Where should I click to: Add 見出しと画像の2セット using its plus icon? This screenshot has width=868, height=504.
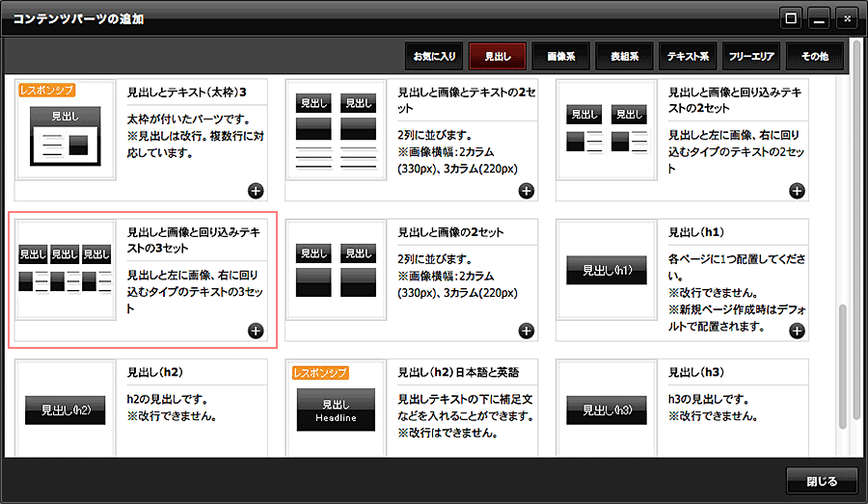point(526,331)
